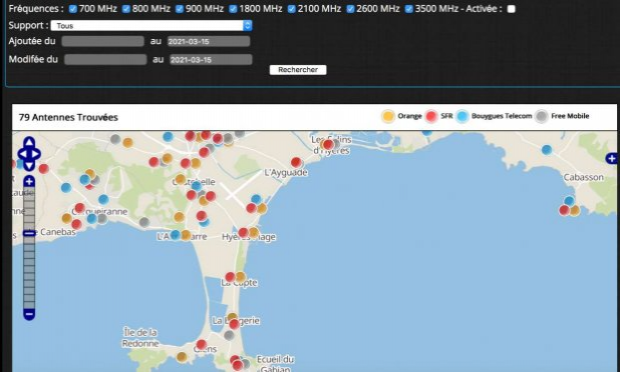Pan the map left with arrow control
The height and width of the screenshot is (372, 620).
pyautogui.click(x=22, y=154)
